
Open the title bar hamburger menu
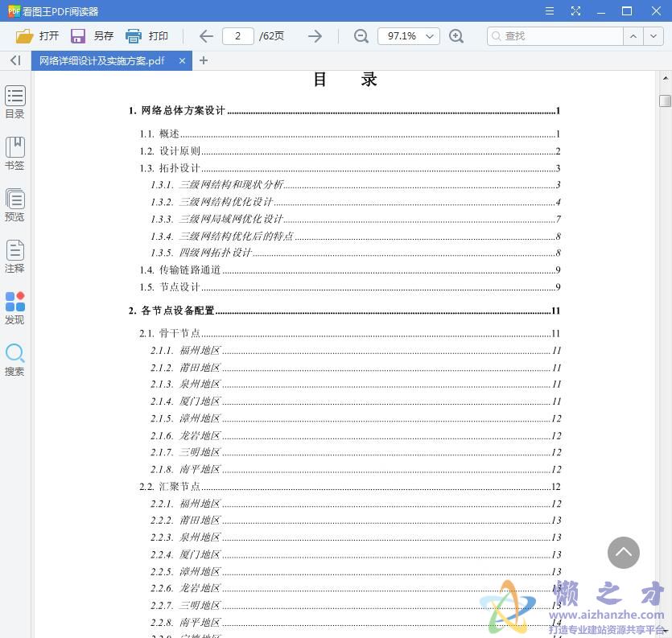click(x=550, y=11)
